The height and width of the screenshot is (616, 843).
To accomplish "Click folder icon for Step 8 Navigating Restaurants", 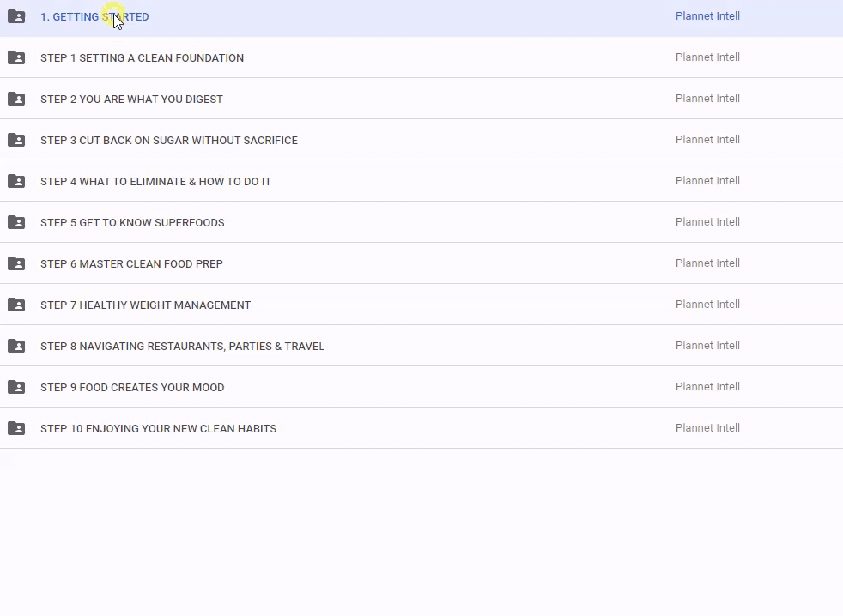I will click(x=16, y=346).
